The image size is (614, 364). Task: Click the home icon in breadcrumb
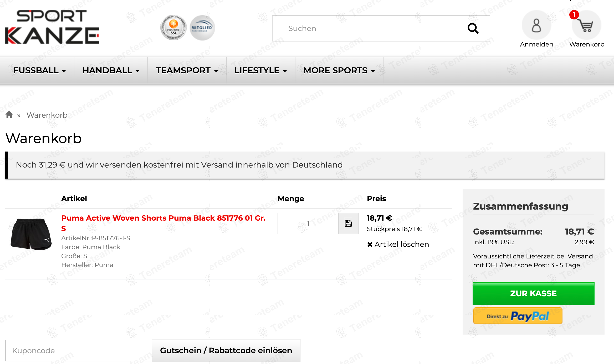[9, 115]
